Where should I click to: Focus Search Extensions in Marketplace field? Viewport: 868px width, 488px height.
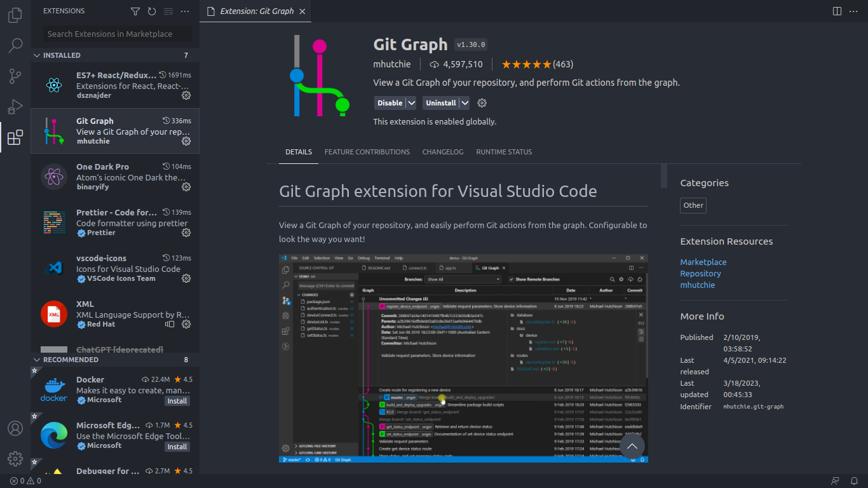[x=118, y=34]
